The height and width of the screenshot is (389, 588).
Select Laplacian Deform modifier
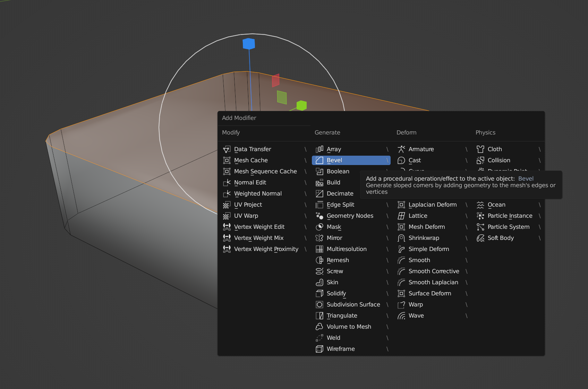pyautogui.click(x=433, y=205)
